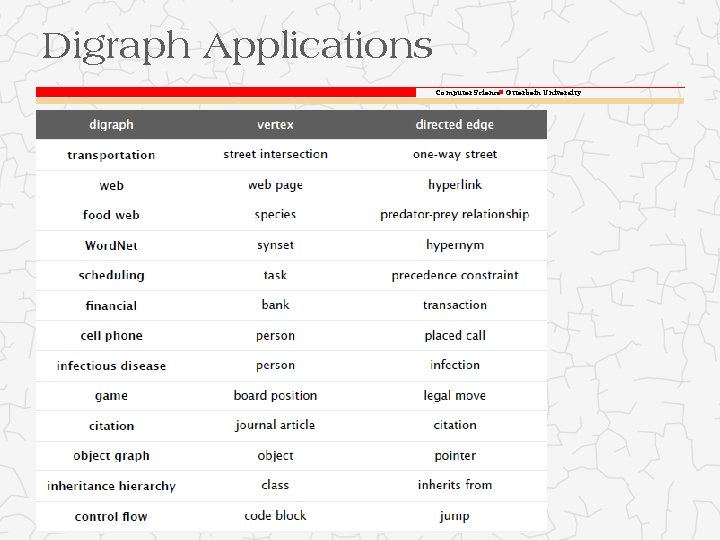Click the 'vertex' column header

click(275, 125)
